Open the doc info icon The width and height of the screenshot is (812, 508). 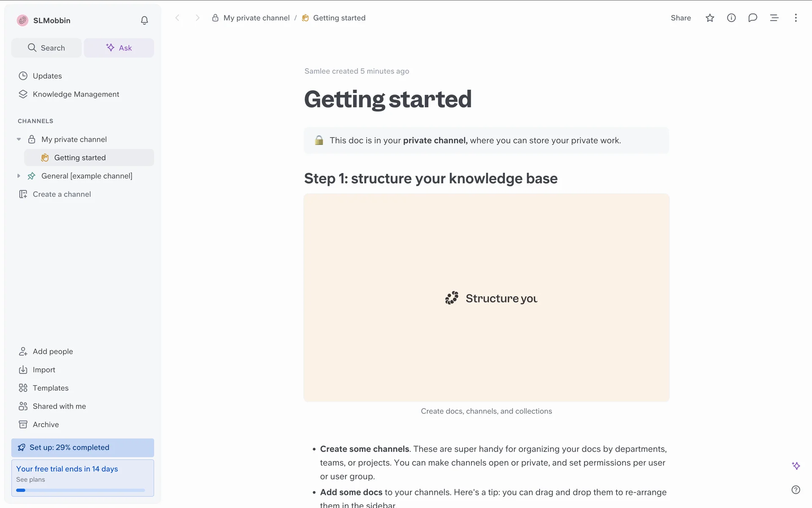731,18
